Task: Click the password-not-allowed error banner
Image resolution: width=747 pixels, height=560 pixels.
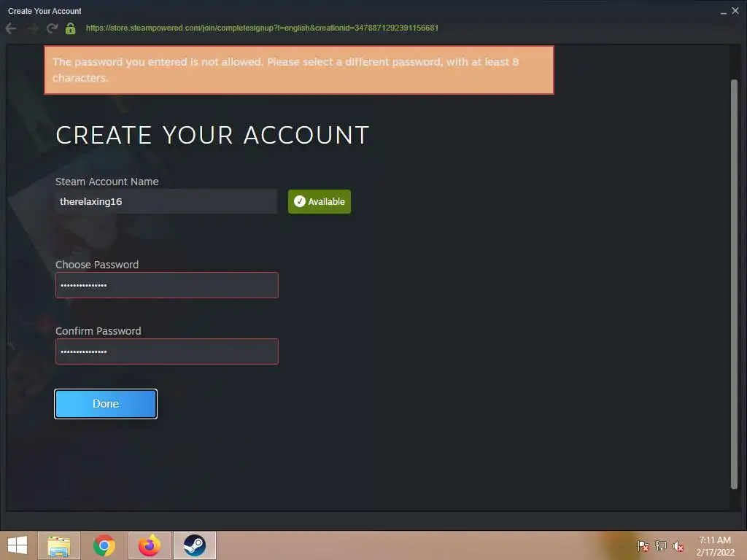Action: pos(299,70)
